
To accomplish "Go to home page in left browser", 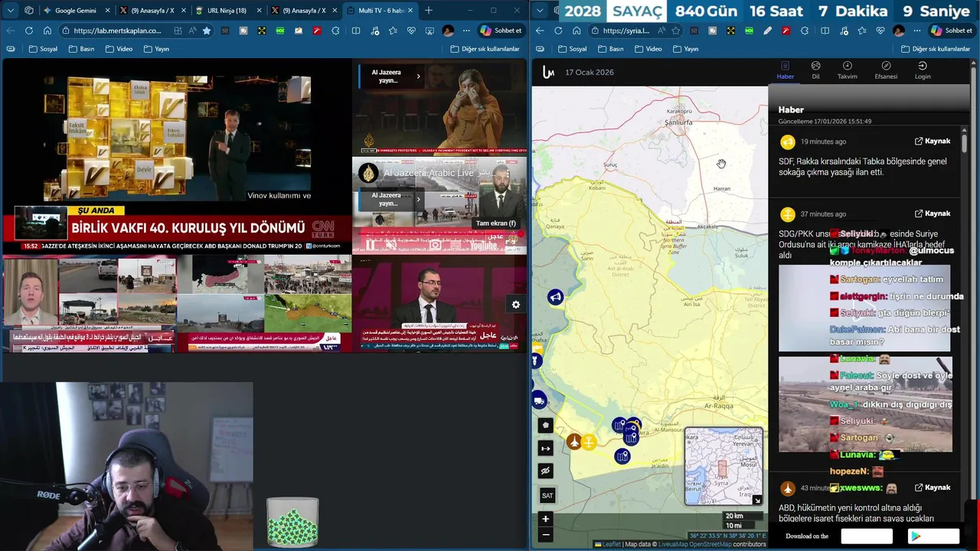I will tap(47, 31).
